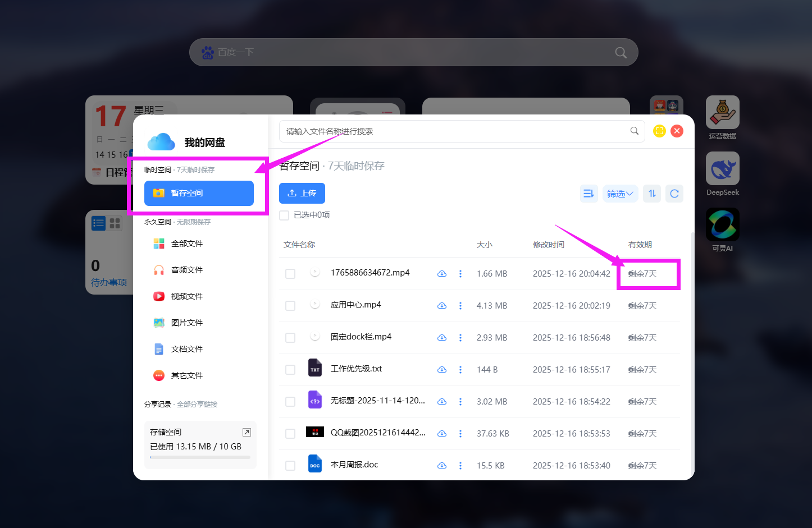Viewport: 812px width, 528px height.
Task: Download 应用中心.mp4 using its cloud icon
Action: click(442, 306)
